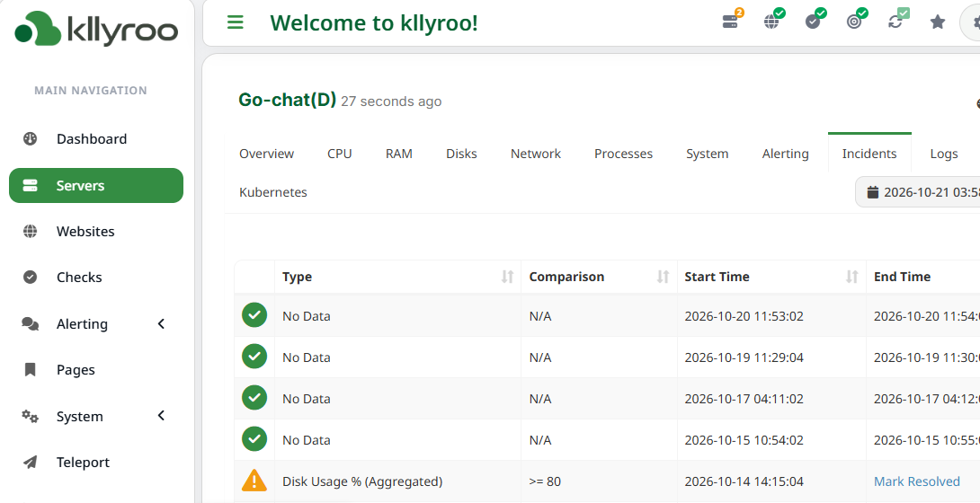Viewport: 980px width, 503px height.
Task: Click N/A in the 2026-10-19 row
Action: [x=540, y=357]
